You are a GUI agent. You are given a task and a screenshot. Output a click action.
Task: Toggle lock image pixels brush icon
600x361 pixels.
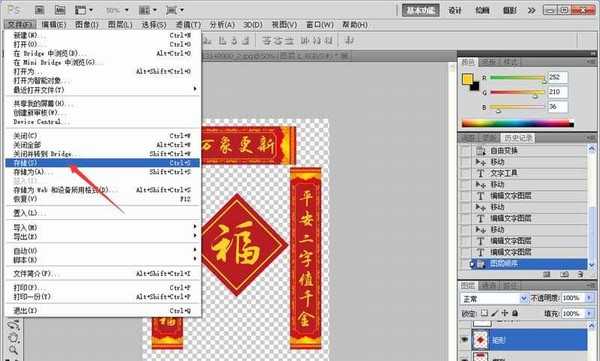tap(495, 313)
